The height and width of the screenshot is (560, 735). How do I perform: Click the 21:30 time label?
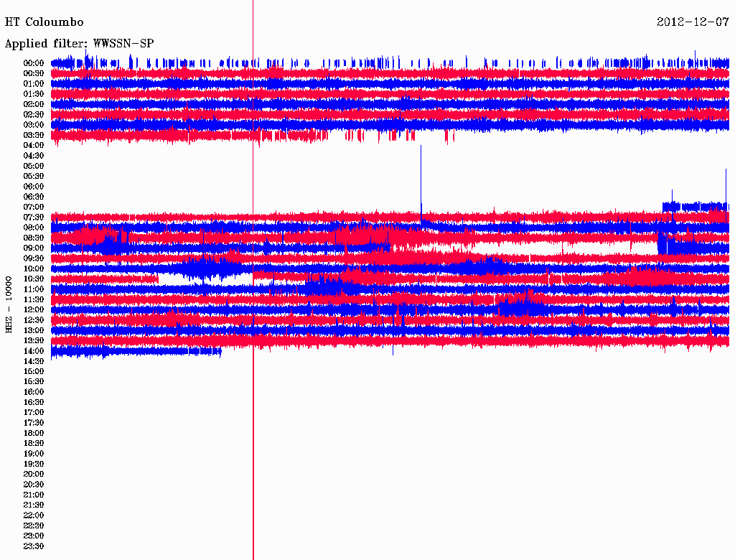(34, 505)
